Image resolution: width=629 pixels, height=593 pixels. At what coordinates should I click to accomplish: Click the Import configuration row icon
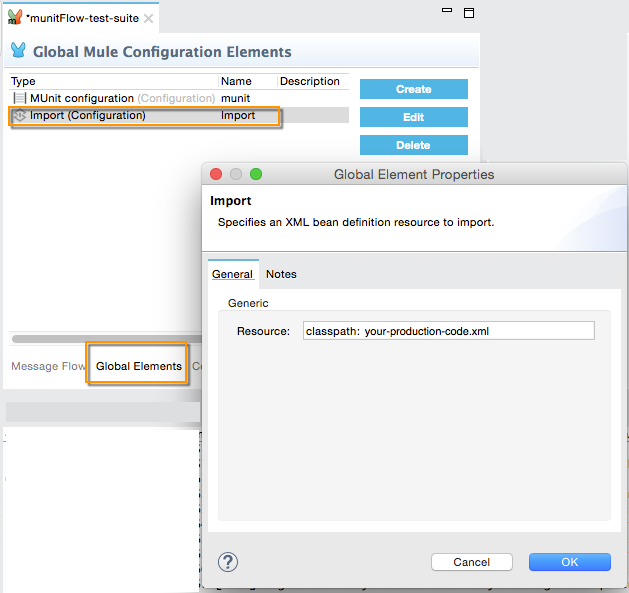click(20, 115)
